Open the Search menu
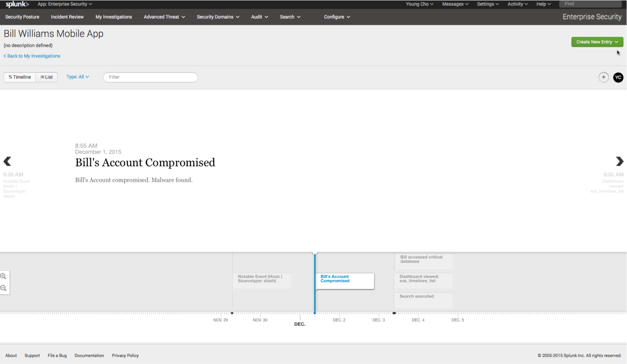The width and height of the screenshot is (627, 364). click(290, 17)
